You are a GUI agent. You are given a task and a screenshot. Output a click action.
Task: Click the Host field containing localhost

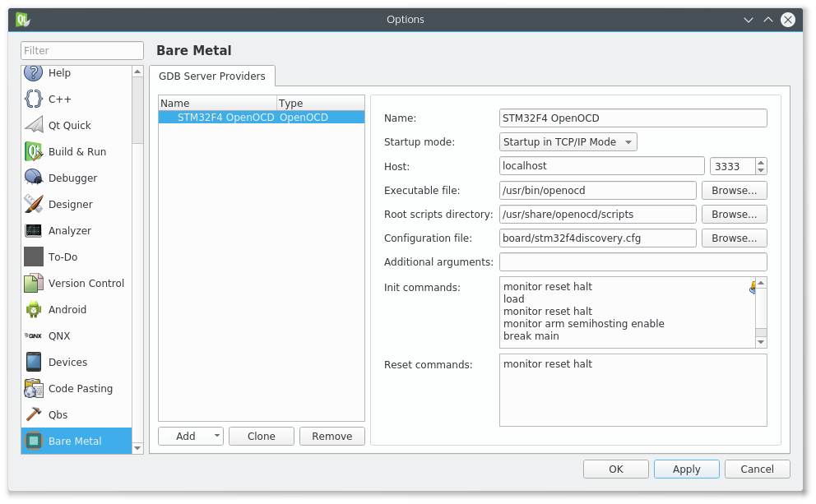click(x=601, y=166)
